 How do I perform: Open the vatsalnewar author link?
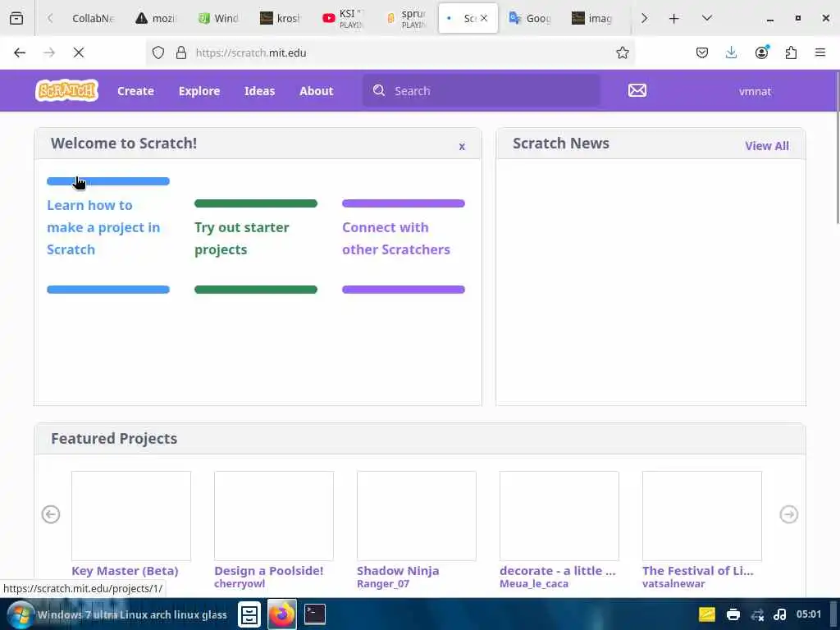pyautogui.click(x=673, y=583)
